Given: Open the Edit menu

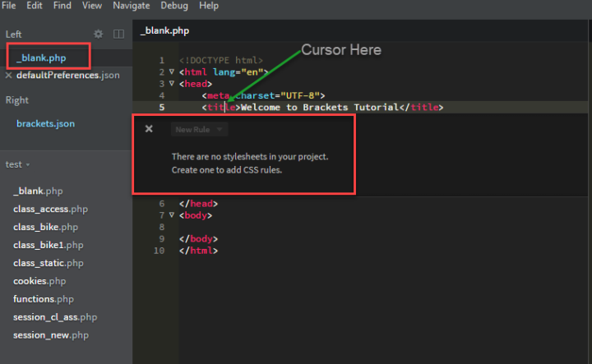Looking at the screenshot, I should click(x=35, y=6).
